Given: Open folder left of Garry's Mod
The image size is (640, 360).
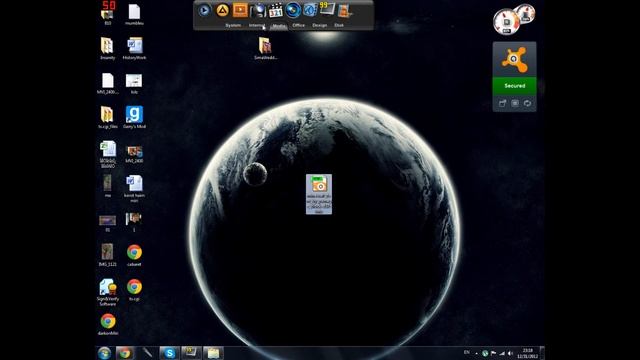Looking at the screenshot, I should pos(107,118).
